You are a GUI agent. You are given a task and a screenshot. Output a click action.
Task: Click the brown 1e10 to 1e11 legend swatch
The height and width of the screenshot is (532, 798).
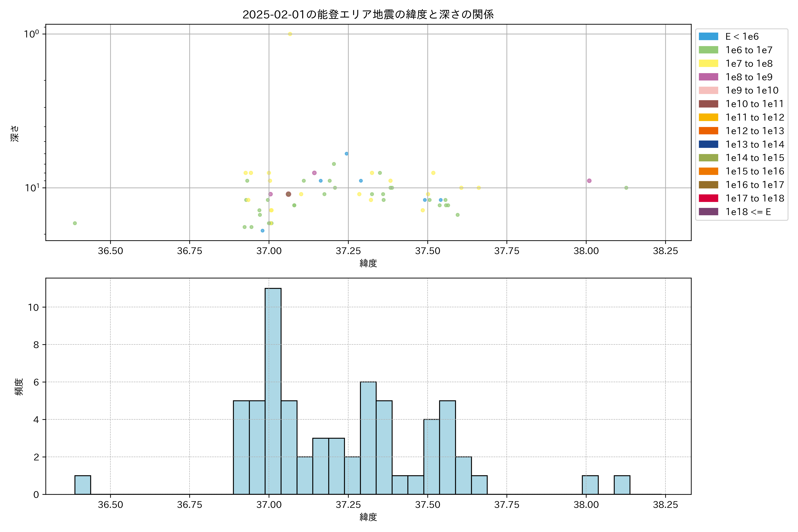click(708, 104)
